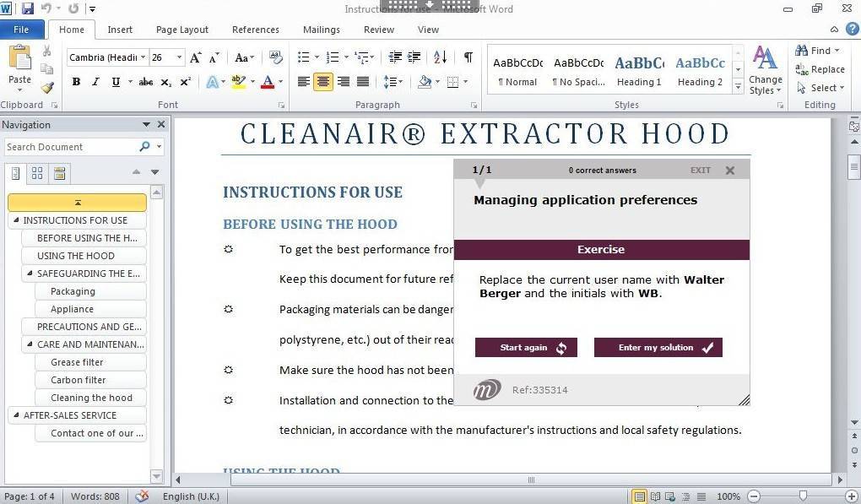Image resolution: width=861 pixels, height=504 pixels.
Task: Apply strikethrough to the text
Action: click(145, 82)
